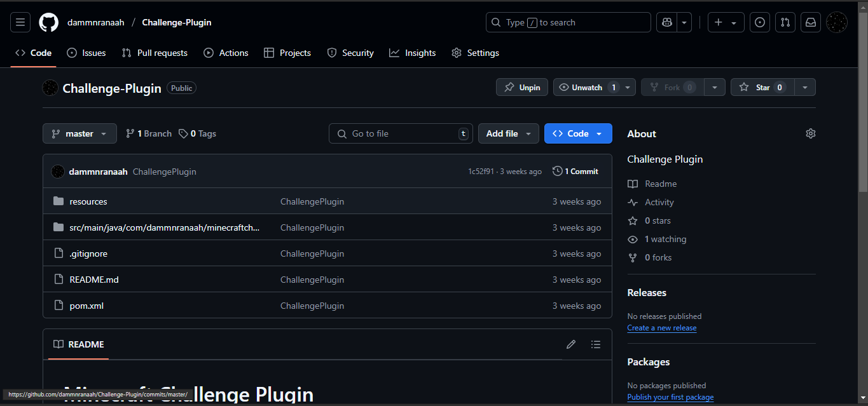Open pom.xml file name
This screenshot has height=406, width=868.
point(86,306)
